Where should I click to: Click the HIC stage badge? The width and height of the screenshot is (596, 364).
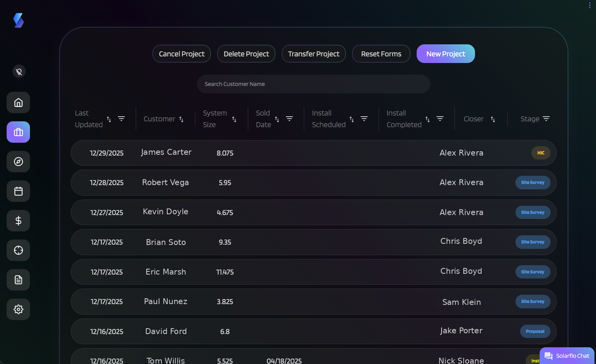541,153
